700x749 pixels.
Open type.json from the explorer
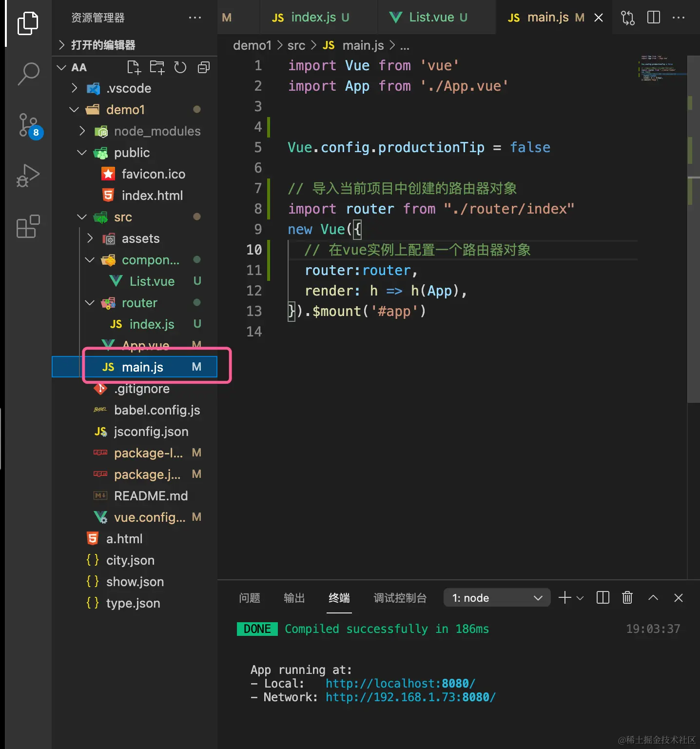coord(135,603)
